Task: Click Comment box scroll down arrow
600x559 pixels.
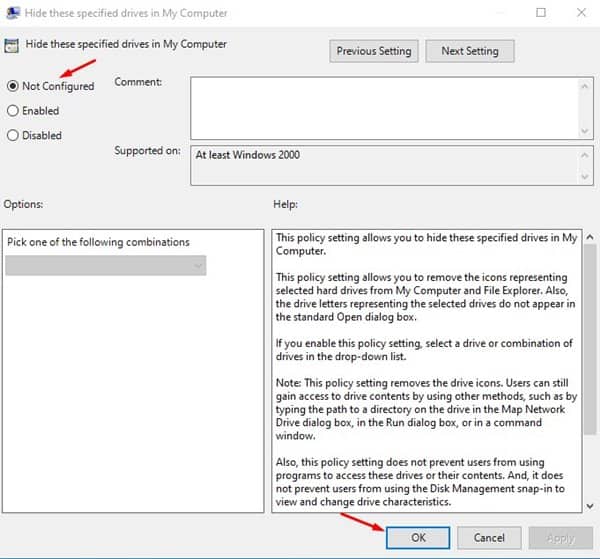Action: [x=585, y=131]
